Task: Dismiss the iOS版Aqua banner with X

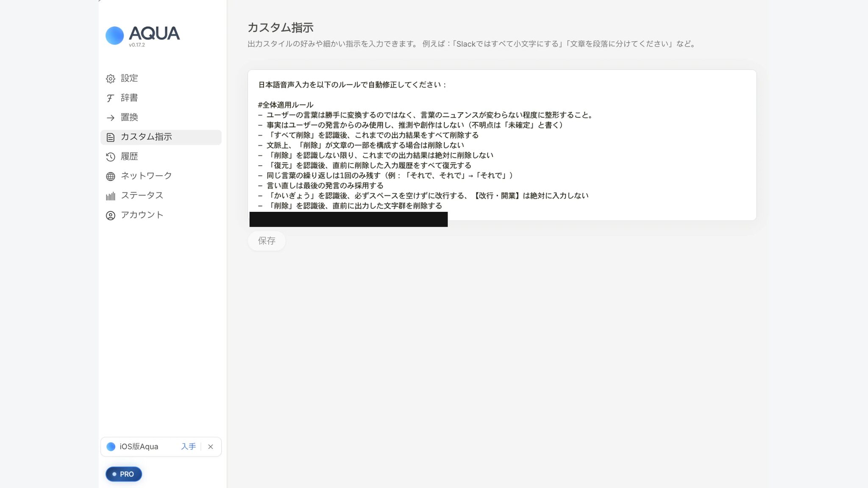Action: coord(211,446)
